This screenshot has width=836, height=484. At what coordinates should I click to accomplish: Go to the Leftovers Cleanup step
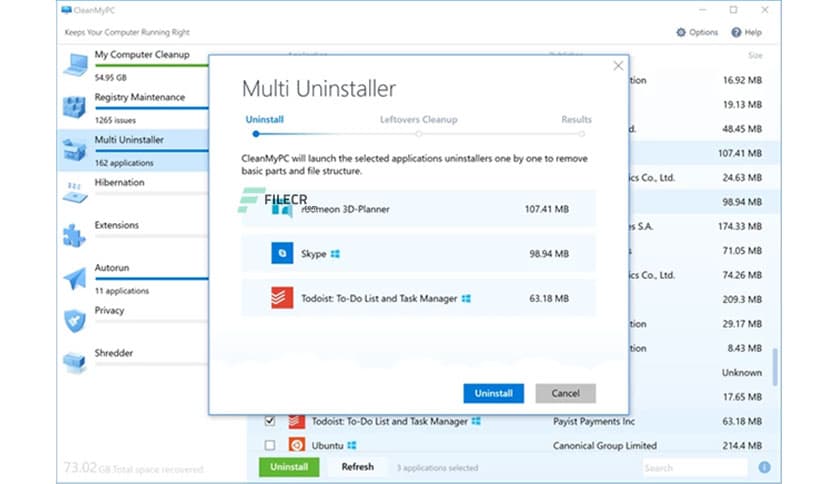(x=419, y=119)
